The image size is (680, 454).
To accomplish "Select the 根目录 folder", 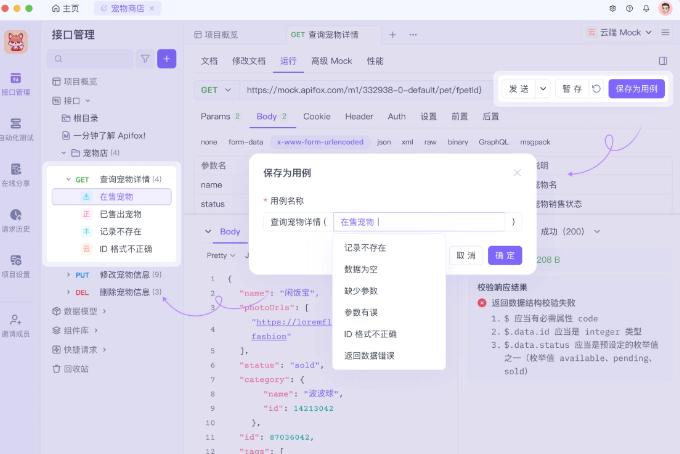I will [x=80, y=118].
